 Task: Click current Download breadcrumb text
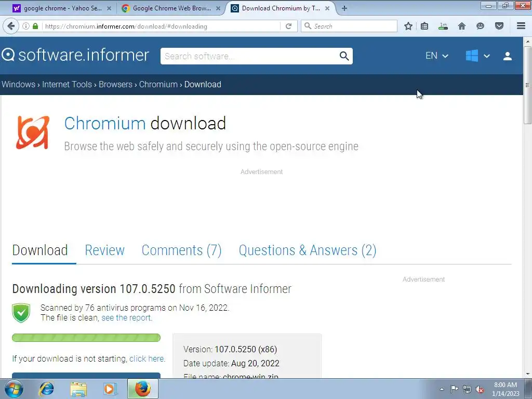[203, 85]
